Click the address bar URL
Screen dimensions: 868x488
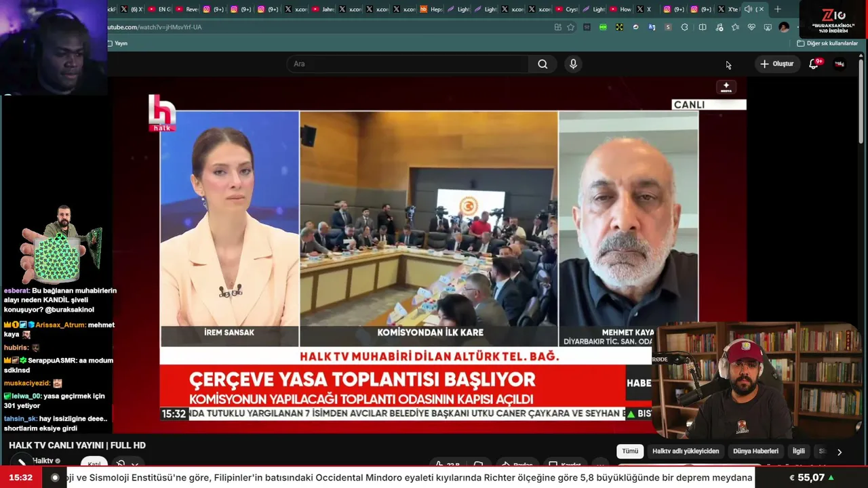point(156,27)
